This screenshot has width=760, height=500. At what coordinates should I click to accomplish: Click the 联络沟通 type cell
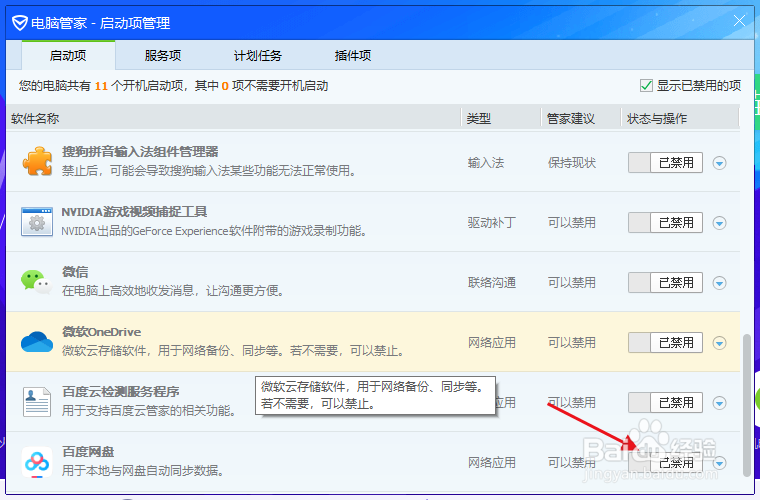click(491, 282)
